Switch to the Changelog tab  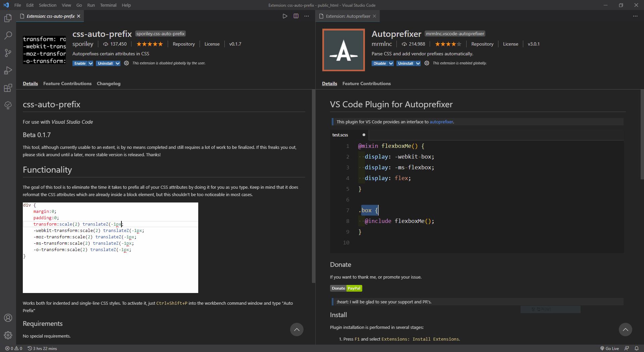(108, 83)
